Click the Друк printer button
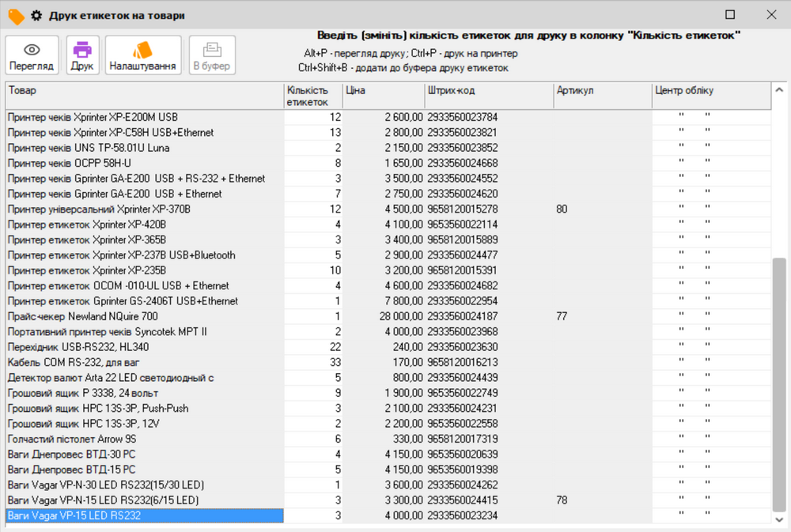The image size is (791, 532). 82,56
